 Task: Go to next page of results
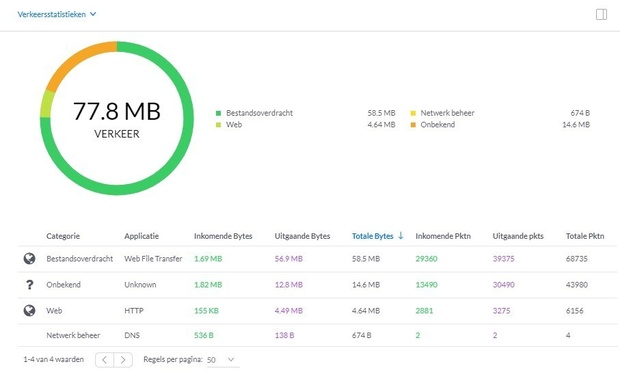tap(123, 360)
